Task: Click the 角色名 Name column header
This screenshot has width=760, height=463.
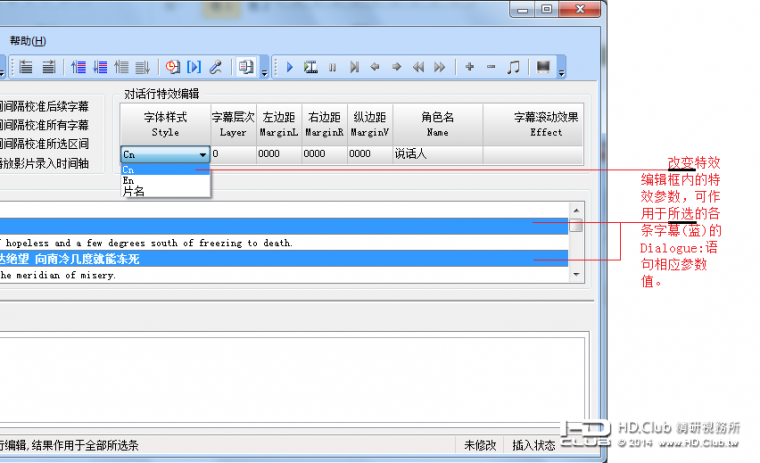Action: (438, 125)
